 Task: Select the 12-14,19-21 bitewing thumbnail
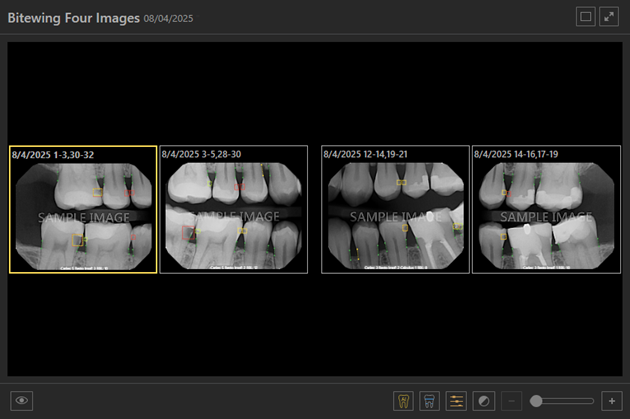click(395, 215)
